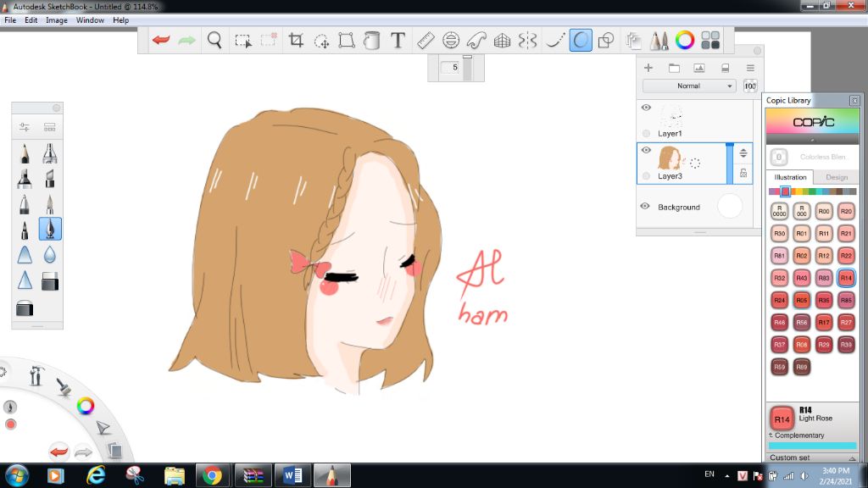Open the Color Editor wheel in toolbar
This screenshot has width=868, height=488.
[685, 40]
